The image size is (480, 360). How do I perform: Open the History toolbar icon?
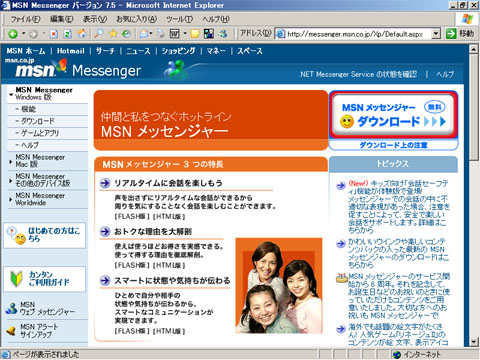[x=126, y=34]
